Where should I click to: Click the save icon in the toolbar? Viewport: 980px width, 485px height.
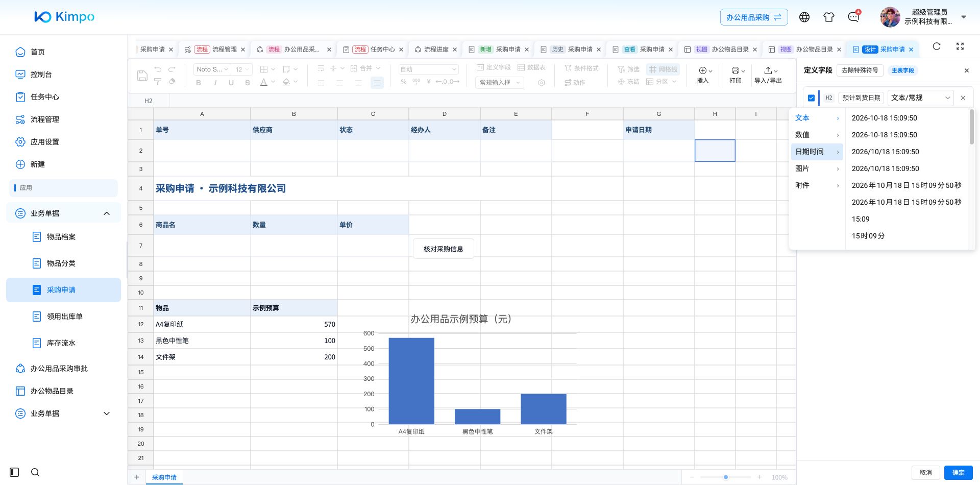coord(142,76)
